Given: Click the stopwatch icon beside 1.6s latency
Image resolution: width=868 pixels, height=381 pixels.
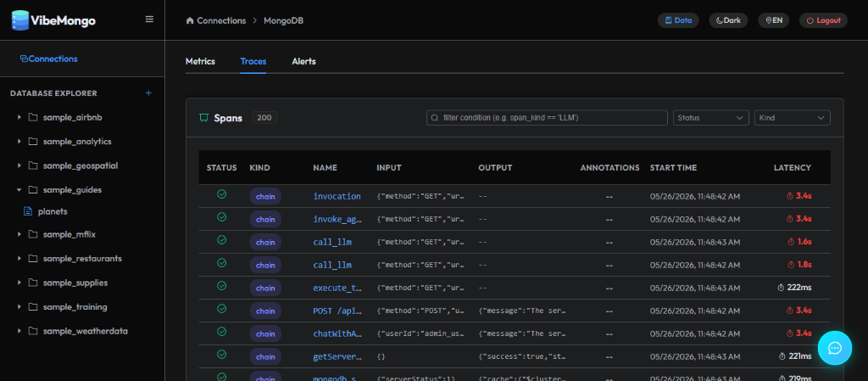Looking at the screenshot, I should [x=791, y=242].
